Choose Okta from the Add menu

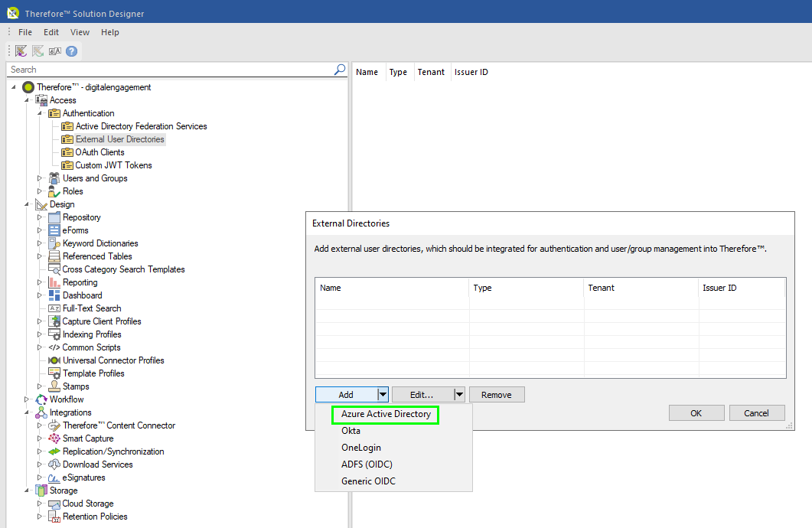point(393,431)
